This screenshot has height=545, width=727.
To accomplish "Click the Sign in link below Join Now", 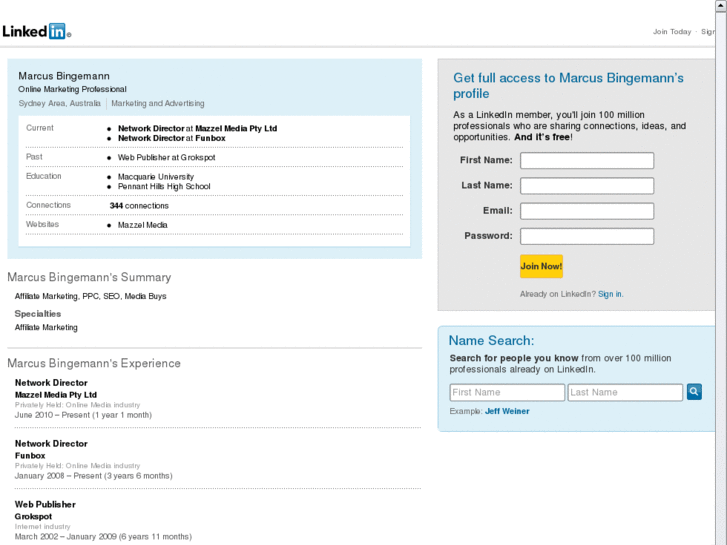I will pyautogui.click(x=610, y=294).
